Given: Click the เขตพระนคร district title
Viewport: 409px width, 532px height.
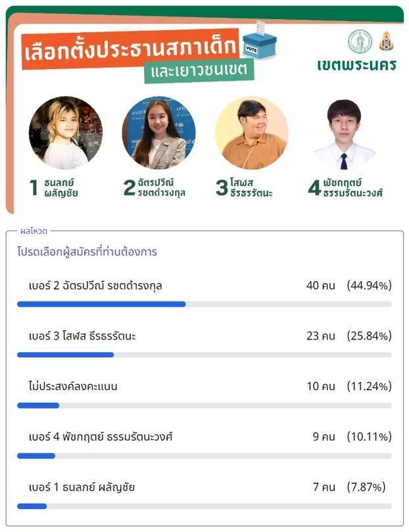Looking at the screenshot, I should pos(356,65).
